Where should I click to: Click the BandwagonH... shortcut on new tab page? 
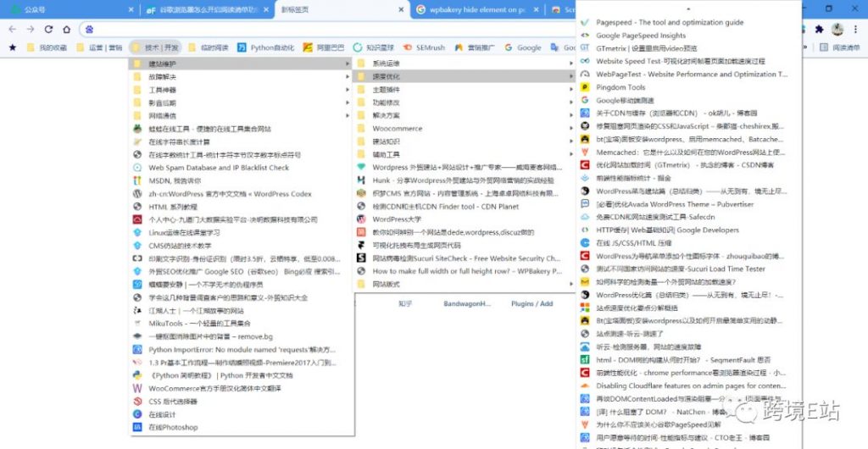point(467,303)
